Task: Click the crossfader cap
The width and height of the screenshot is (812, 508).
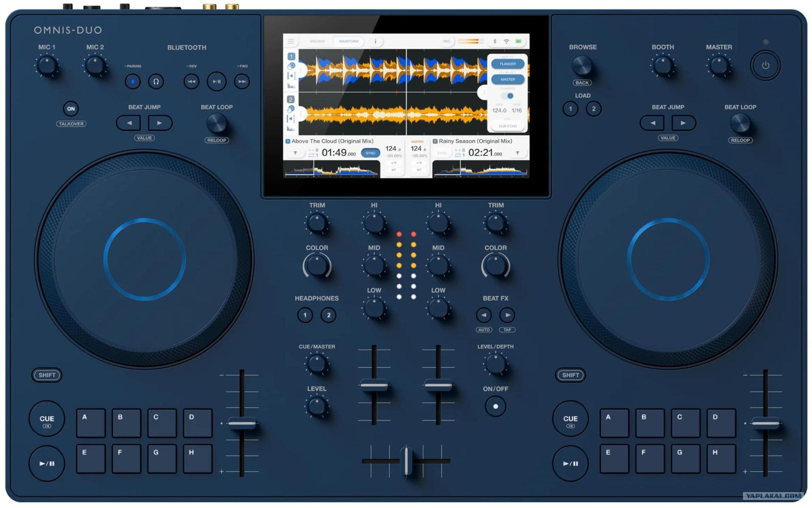Action: click(x=406, y=461)
